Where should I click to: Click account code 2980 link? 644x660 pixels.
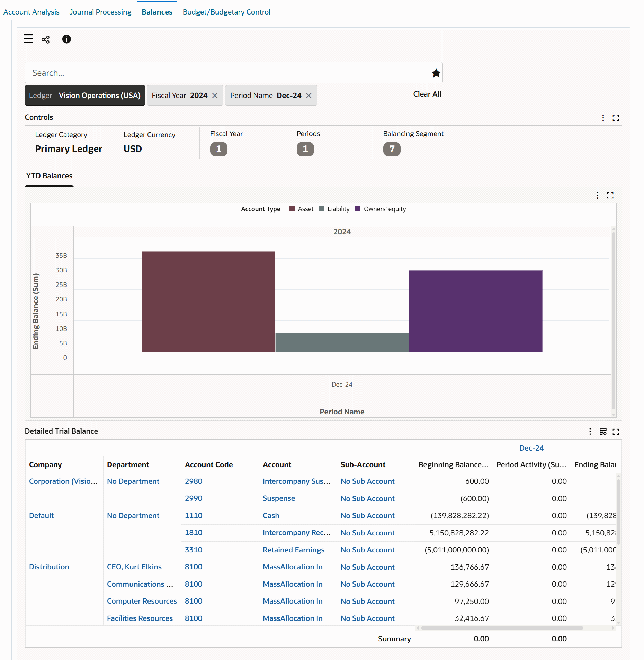pos(194,481)
